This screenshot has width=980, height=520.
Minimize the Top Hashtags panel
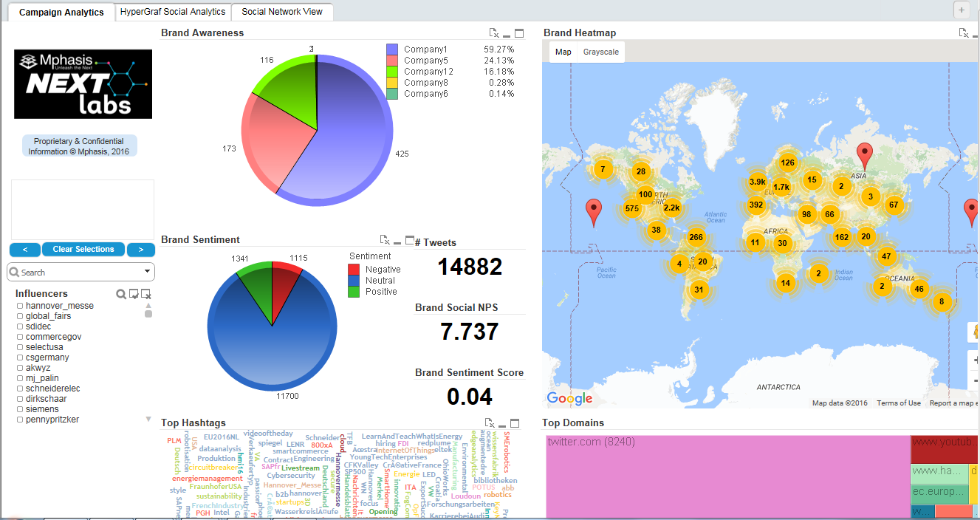point(502,425)
